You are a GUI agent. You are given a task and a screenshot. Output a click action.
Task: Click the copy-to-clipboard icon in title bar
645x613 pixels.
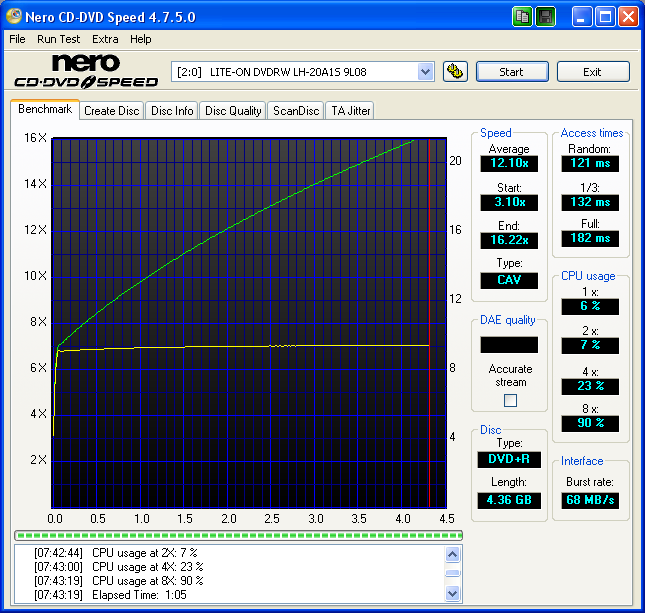pyautogui.click(x=522, y=17)
